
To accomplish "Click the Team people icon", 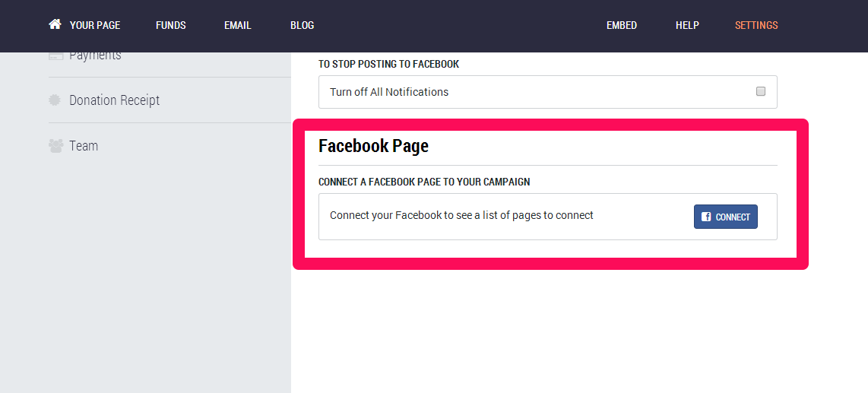I will (55, 146).
